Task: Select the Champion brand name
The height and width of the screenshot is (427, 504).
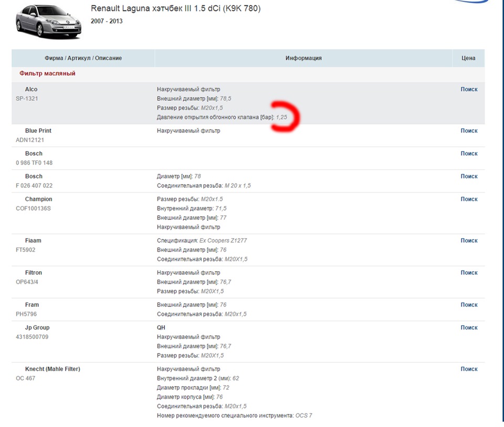Action: (38, 199)
